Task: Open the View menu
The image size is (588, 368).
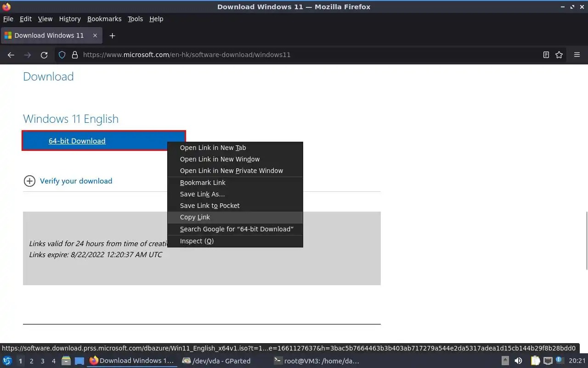Action: pos(45,19)
